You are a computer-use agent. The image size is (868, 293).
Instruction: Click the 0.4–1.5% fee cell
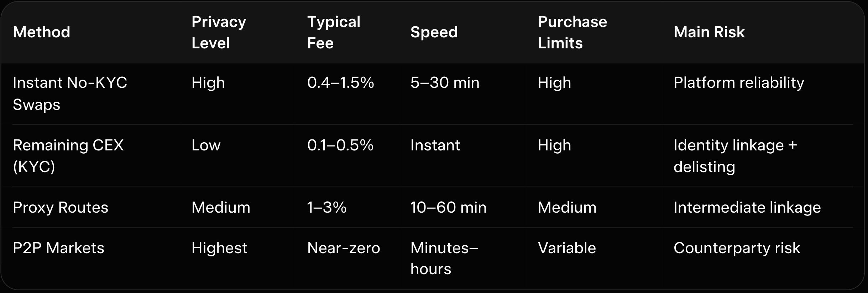click(x=340, y=83)
